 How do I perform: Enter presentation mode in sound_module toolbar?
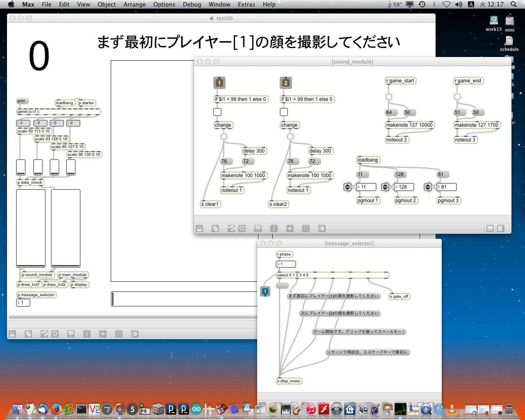(x=258, y=228)
